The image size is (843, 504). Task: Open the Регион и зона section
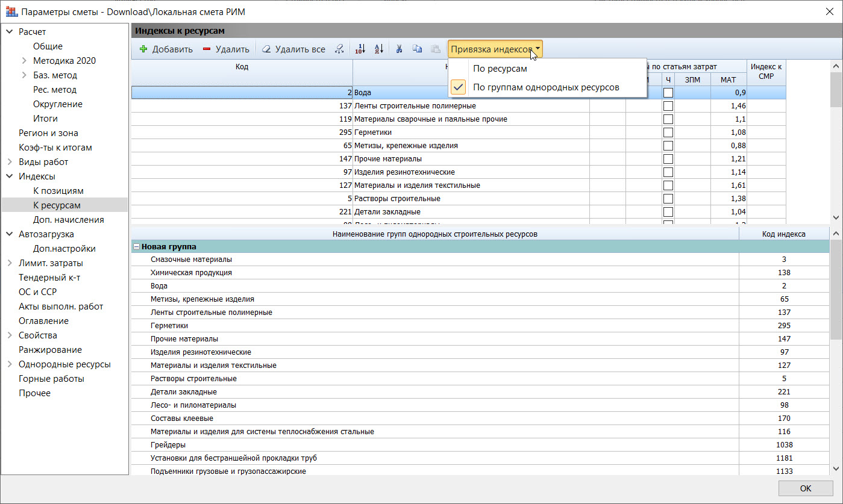[x=48, y=133]
